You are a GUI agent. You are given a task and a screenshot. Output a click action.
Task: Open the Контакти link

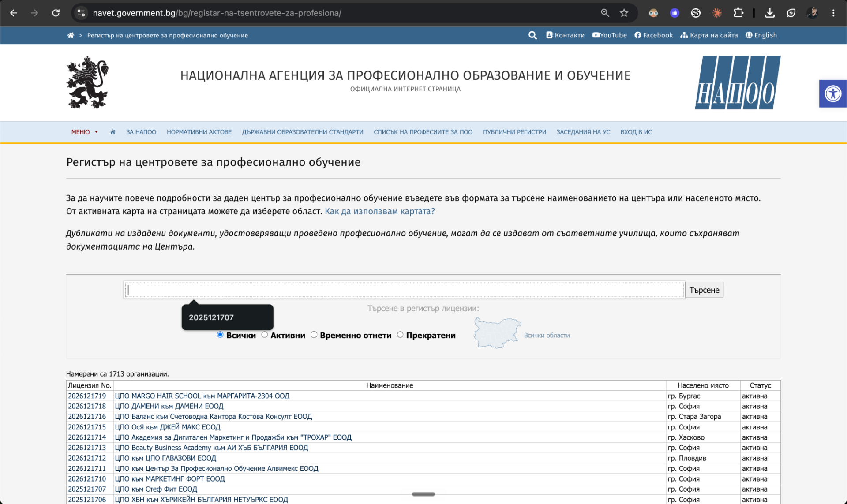click(565, 35)
